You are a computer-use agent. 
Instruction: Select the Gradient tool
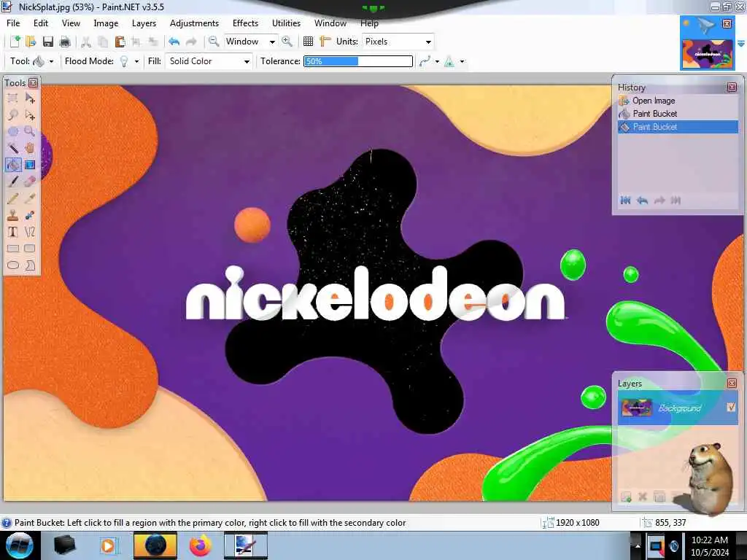(x=30, y=165)
